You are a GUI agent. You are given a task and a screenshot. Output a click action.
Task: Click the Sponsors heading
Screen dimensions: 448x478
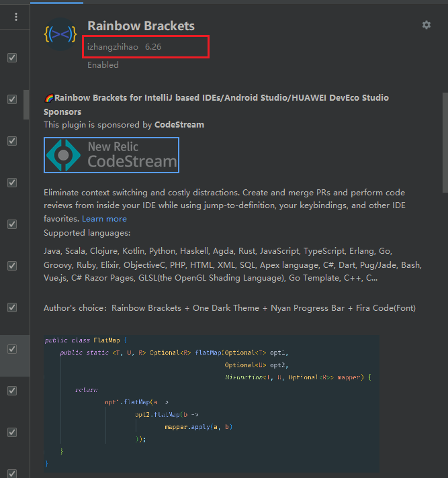pyautogui.click(x=62, y=112)
